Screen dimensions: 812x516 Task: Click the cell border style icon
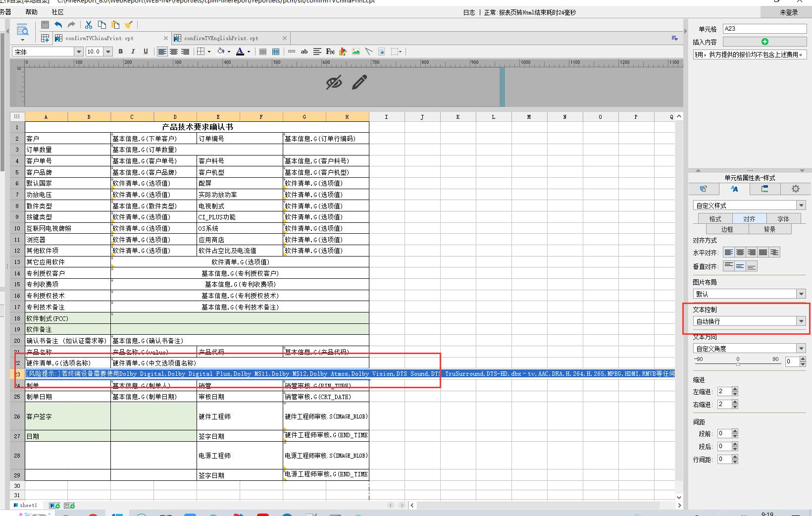pyautogui.click(x=201, y=52)
